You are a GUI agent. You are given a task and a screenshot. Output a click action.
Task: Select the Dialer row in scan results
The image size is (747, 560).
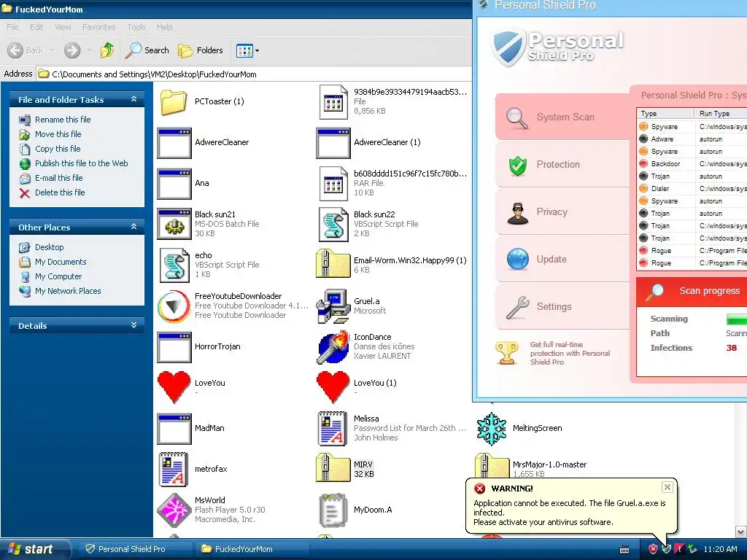[x=692, y=189]
